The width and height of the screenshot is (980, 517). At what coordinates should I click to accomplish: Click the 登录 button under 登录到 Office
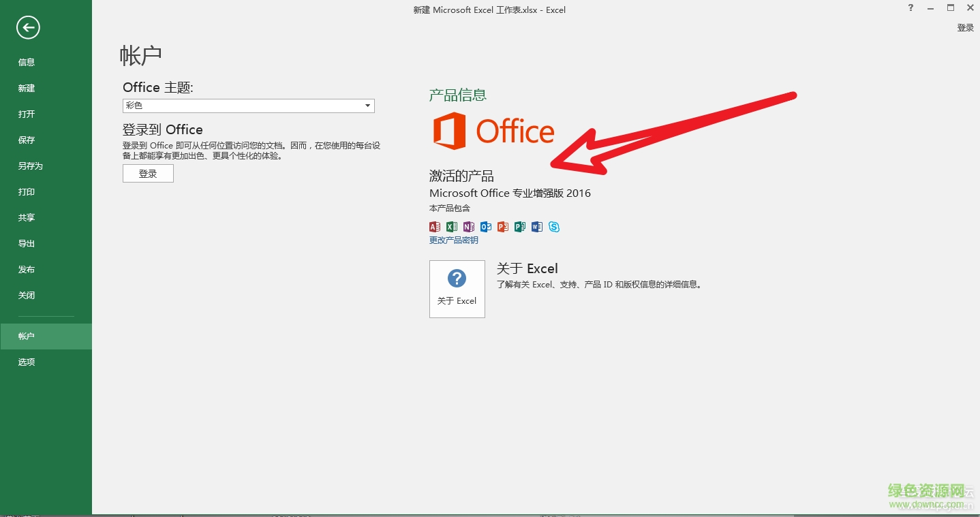pos(148,174)
